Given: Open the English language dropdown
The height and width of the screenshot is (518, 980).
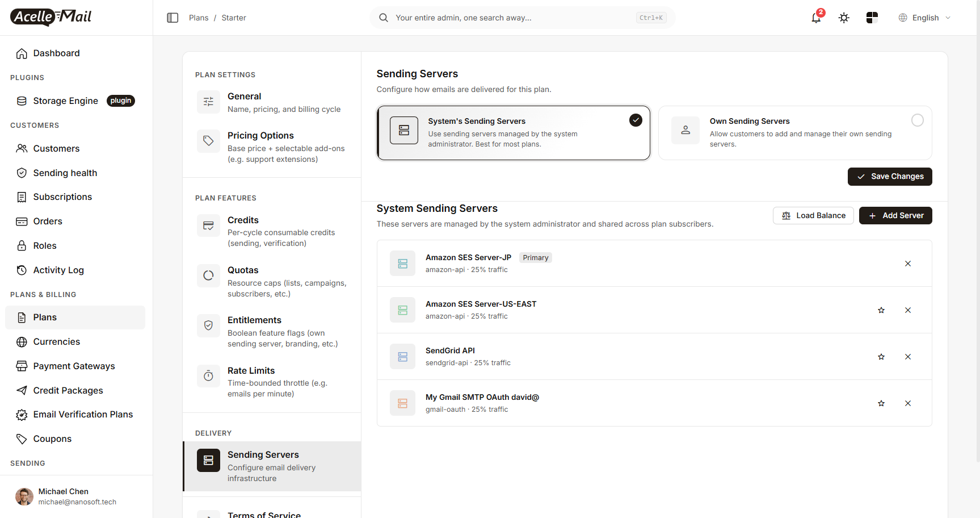Looking at the screenshot, I should tap(924, 18).
